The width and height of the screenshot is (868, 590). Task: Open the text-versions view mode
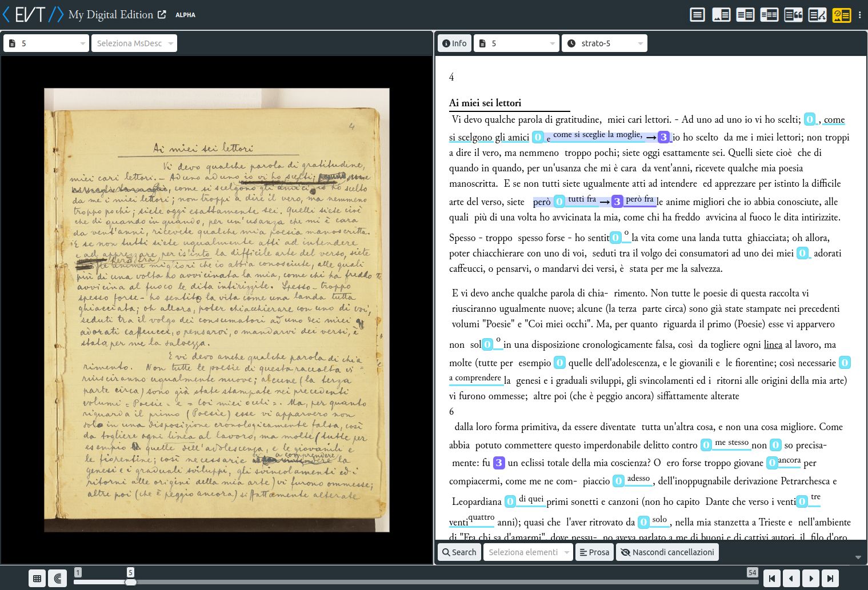point(817,15)
